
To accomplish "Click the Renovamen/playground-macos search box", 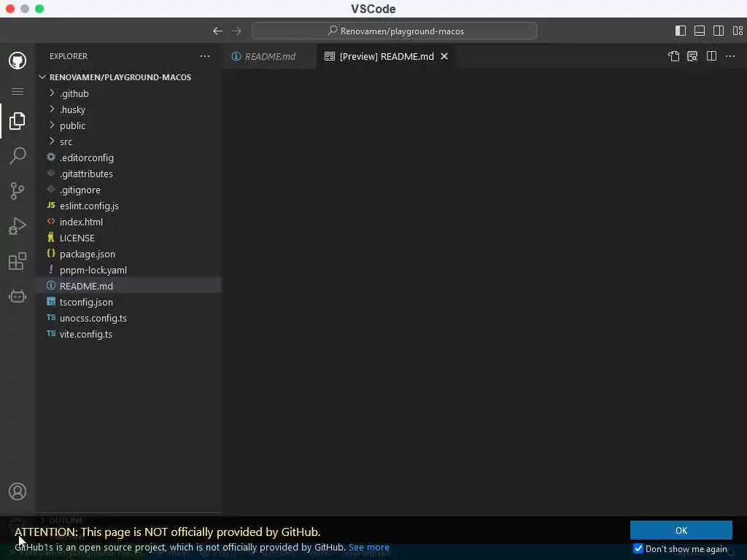I will 395,31.
